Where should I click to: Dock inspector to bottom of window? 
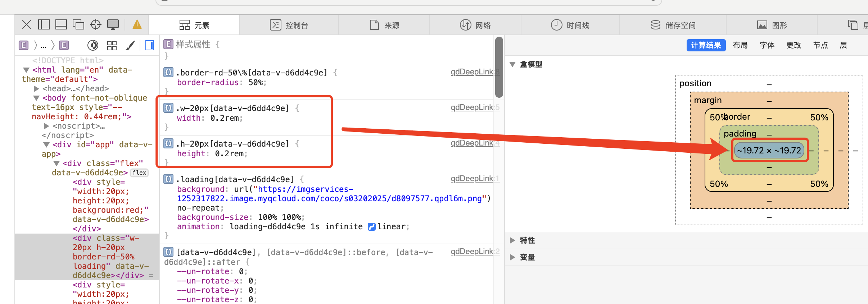pos(61,24)
